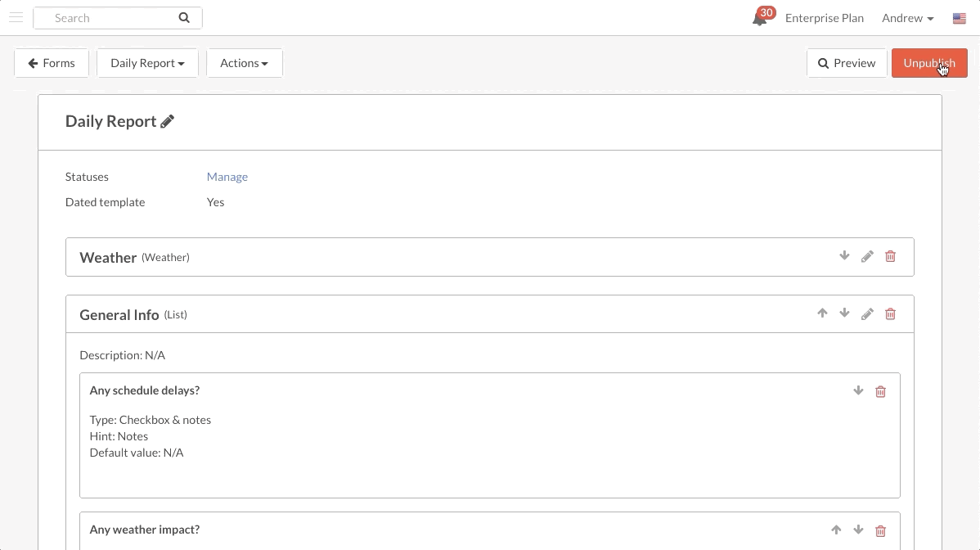Click 'Any schedule delays?' title
The image size is (980, 550).
[144, 390]
